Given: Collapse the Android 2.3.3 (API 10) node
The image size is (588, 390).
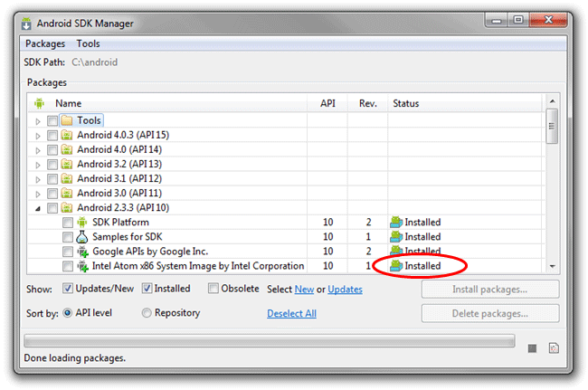Looking at the screenshot, I should click(x=38, y=208).
